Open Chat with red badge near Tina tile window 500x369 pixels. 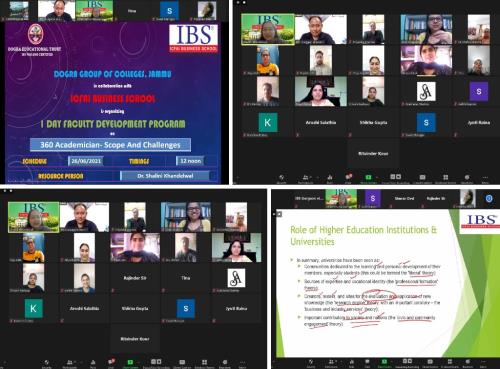click(111, 363)
